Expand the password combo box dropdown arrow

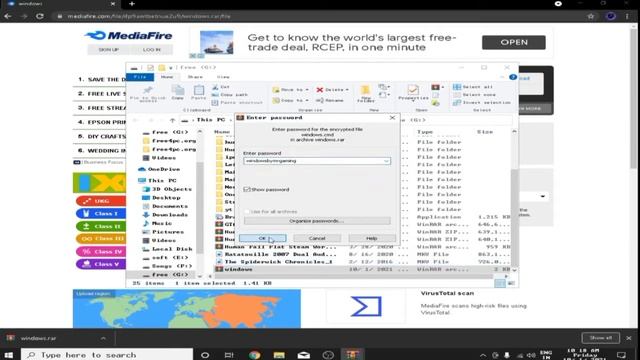tap(386, 161)
